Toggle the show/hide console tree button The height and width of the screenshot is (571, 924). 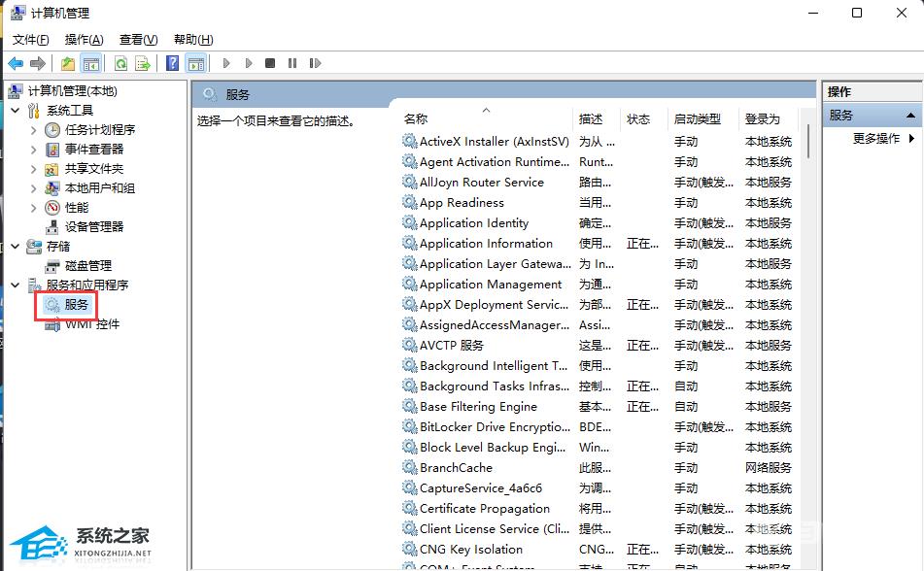coord(90,63)
